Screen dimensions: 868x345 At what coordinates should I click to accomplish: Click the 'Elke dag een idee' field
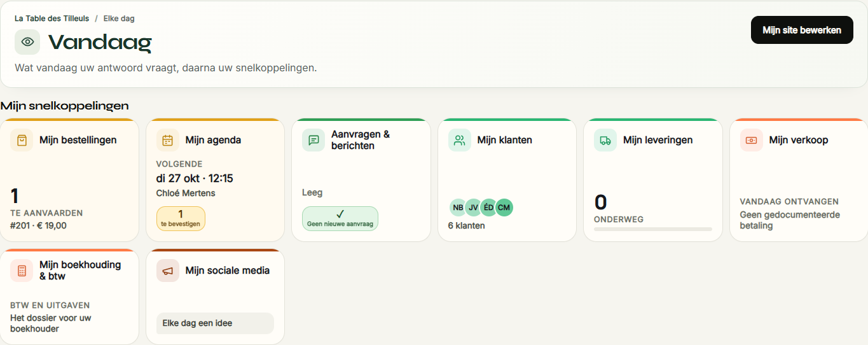tap(215, 323)
